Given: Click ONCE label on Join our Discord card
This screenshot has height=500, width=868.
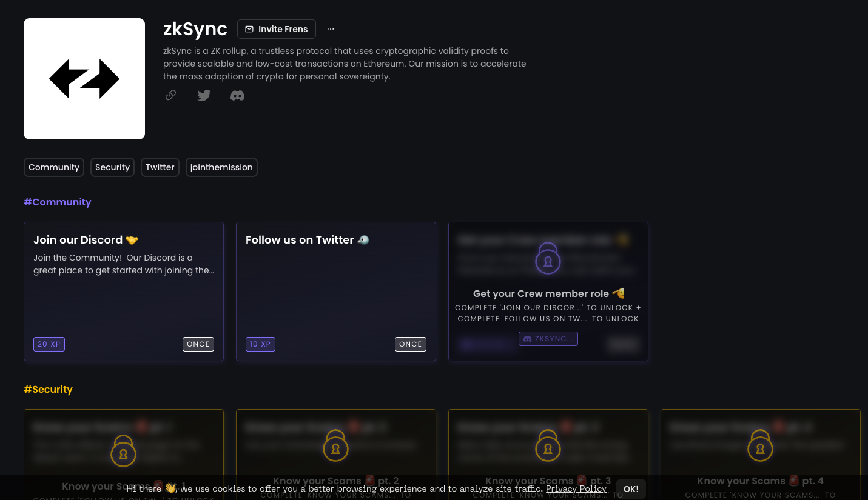Looking at the screenshot, I should click(198, 344).
